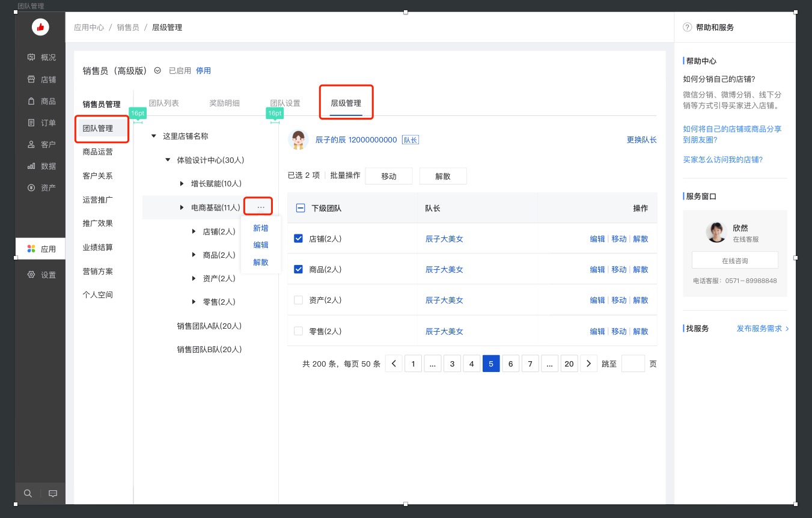The width and height of the screenshot is (812, 518).
Task: Go to 店铺 shop in sidebar
Action: pos(31,79)
